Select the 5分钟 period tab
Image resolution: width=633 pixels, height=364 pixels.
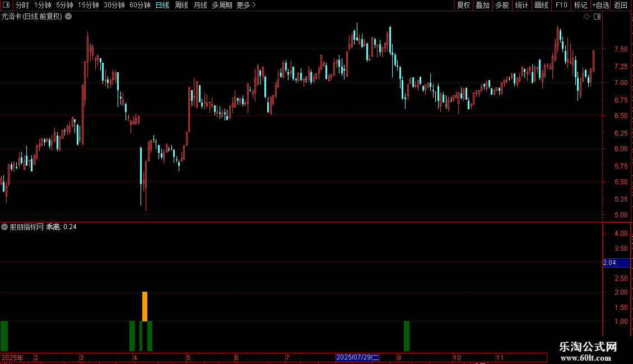64,5
